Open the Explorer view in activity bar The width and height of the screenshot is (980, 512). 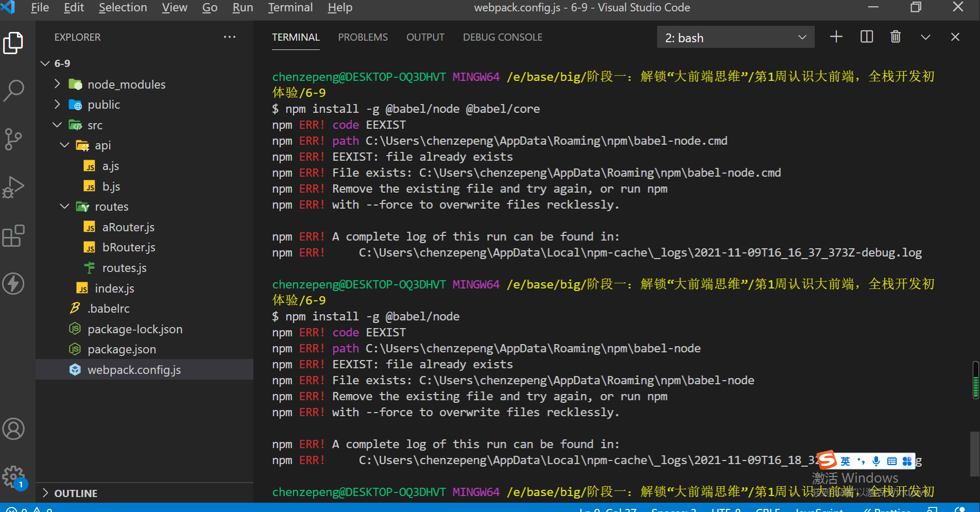point(13,43)
